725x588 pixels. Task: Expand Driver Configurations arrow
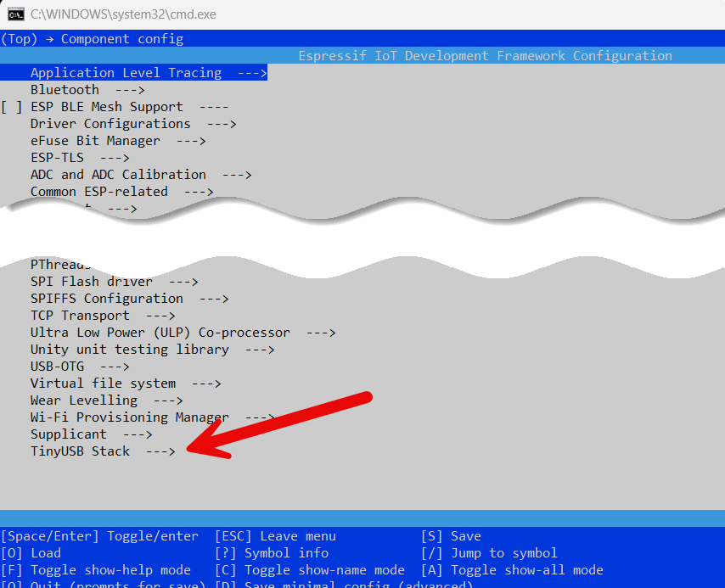221,124
